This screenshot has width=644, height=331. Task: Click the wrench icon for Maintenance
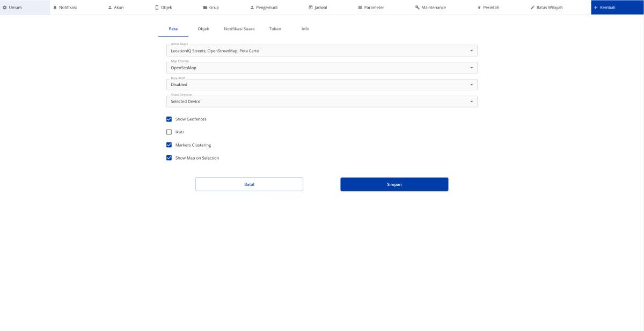[x=417, y=8]
